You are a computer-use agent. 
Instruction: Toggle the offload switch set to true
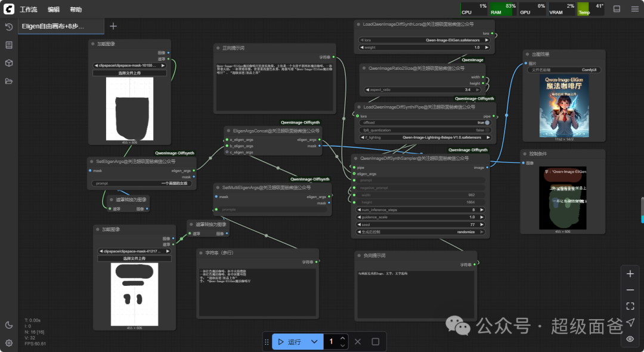click(487, 122)
